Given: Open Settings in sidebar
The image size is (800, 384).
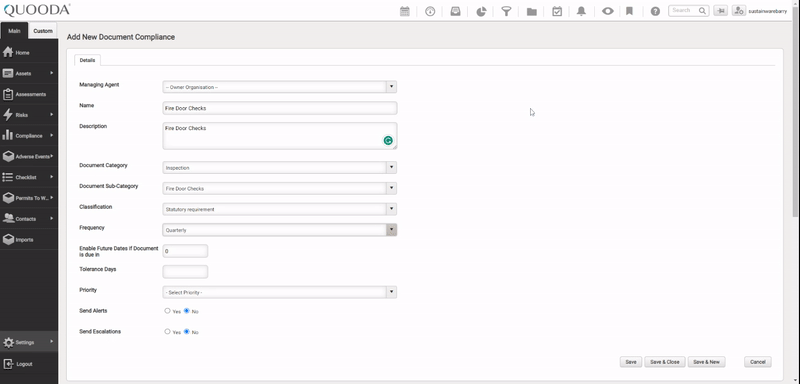Looking at the screenshot, I should (29, 343).
